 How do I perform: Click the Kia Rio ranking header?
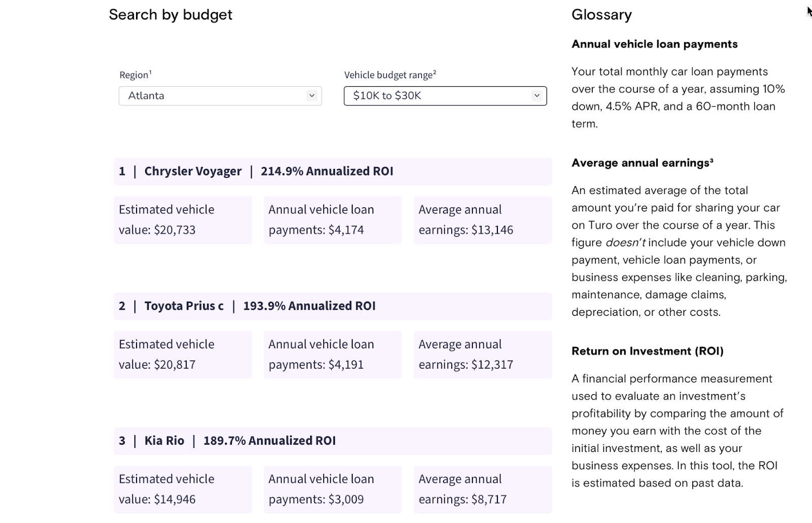(x=332, y=441)
